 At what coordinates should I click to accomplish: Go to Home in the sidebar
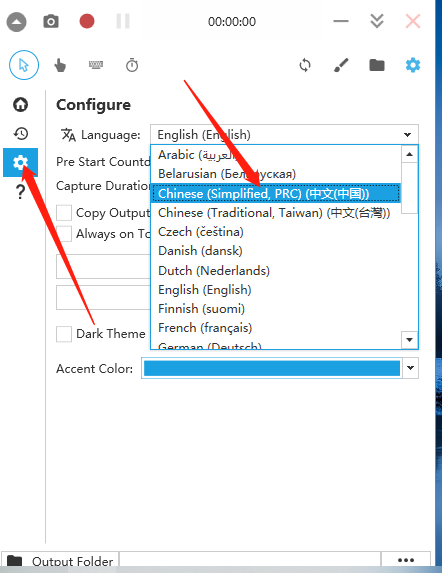20,105
